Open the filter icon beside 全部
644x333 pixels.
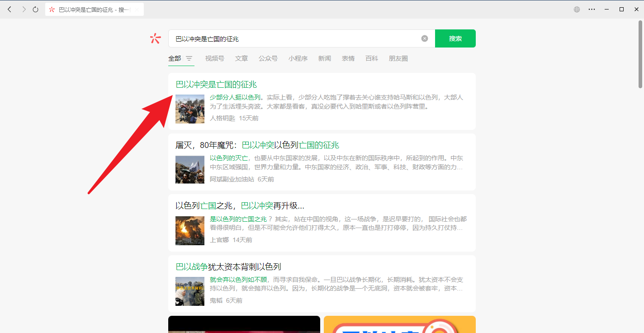coord(189,58)
